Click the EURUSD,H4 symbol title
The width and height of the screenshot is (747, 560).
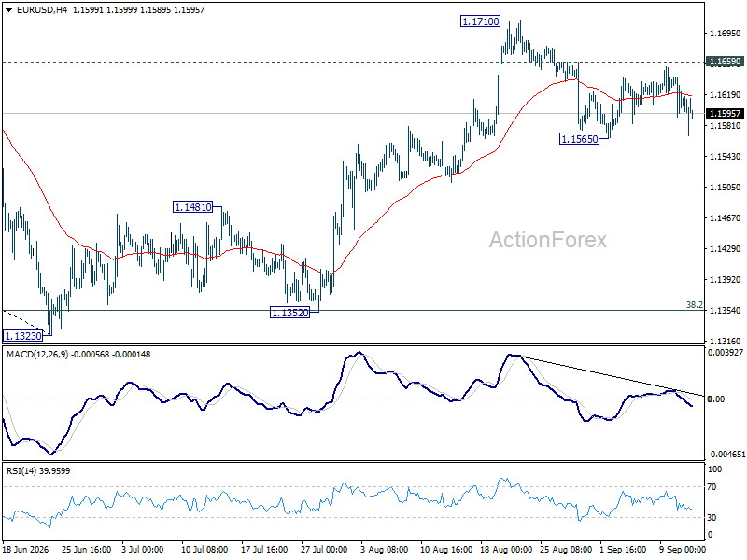point(41,9)
